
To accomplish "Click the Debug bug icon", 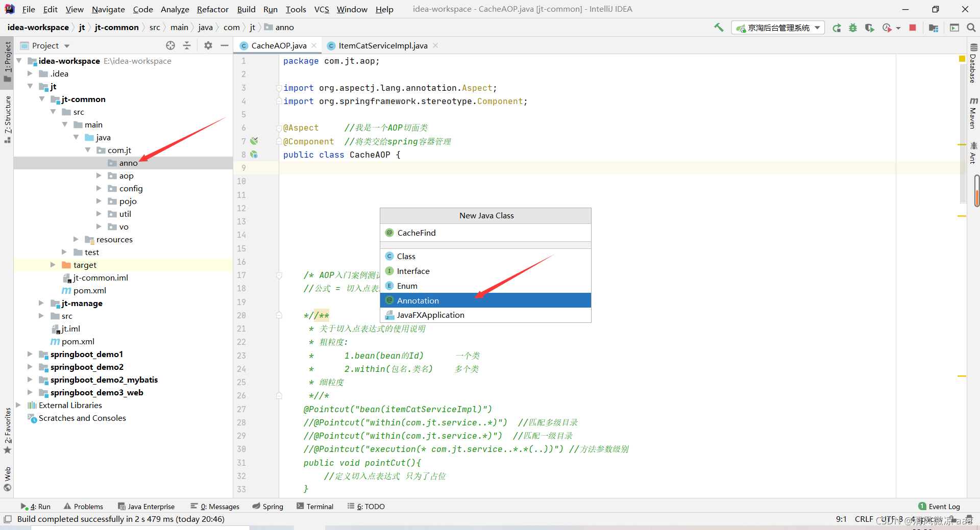I will 853,28.
